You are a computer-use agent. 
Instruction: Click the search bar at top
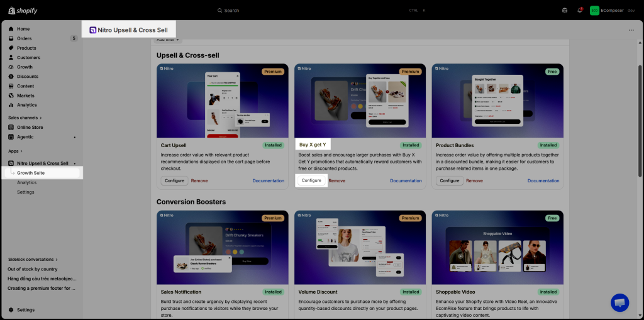321,10
